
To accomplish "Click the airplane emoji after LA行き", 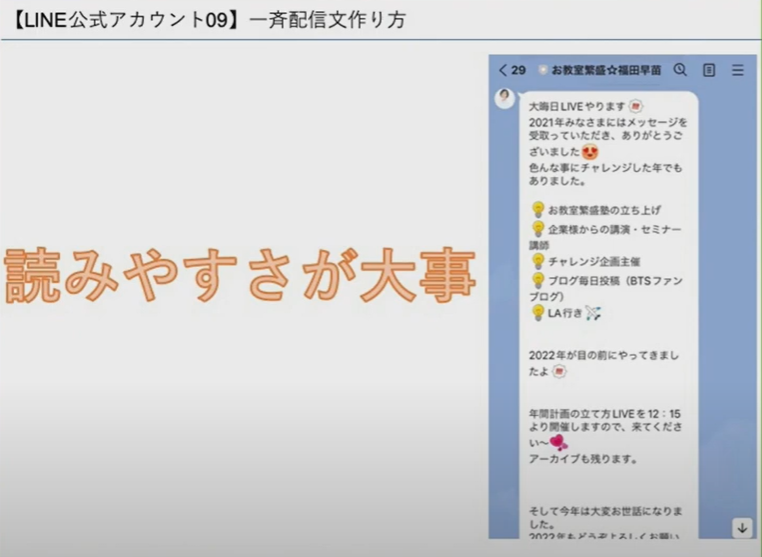I will tap(593, 313).
